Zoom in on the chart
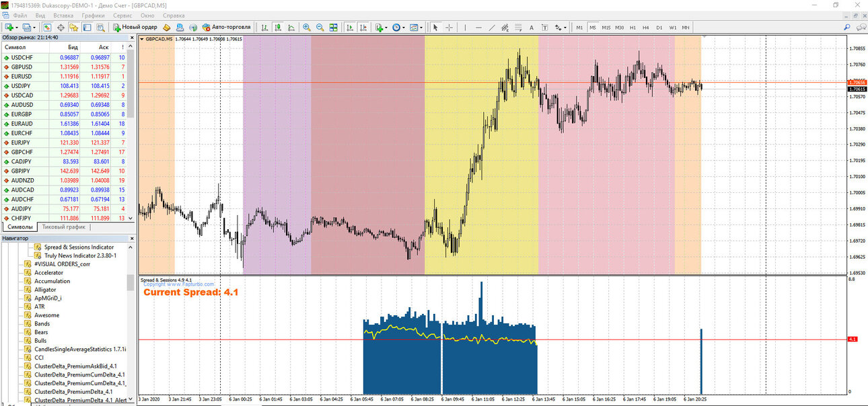Image resolution: width=868 pixels, height=406 pixels. [307, 27]
